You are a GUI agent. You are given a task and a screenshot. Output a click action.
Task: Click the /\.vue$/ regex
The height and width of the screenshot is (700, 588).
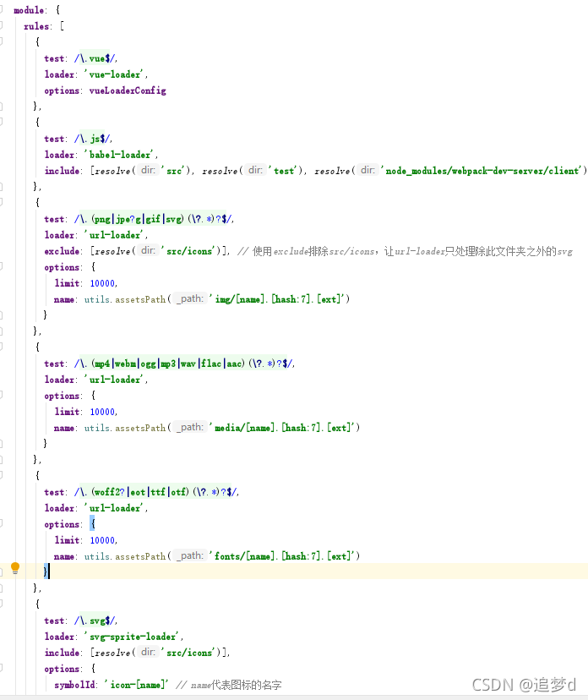95,58
